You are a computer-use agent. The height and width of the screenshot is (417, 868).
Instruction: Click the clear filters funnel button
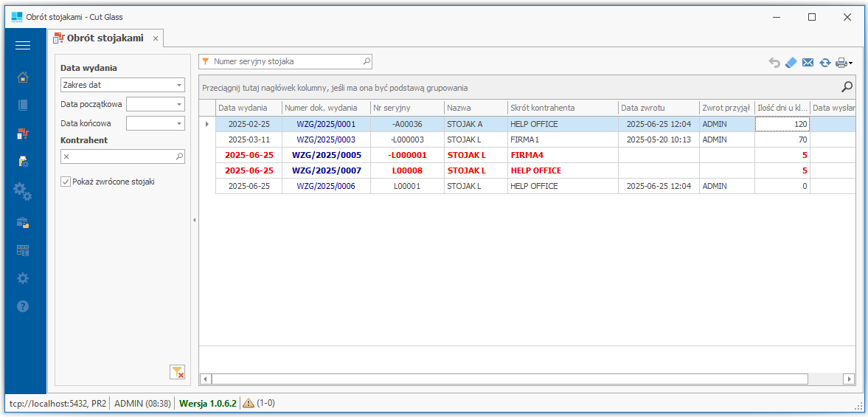[x=177, y=372]
